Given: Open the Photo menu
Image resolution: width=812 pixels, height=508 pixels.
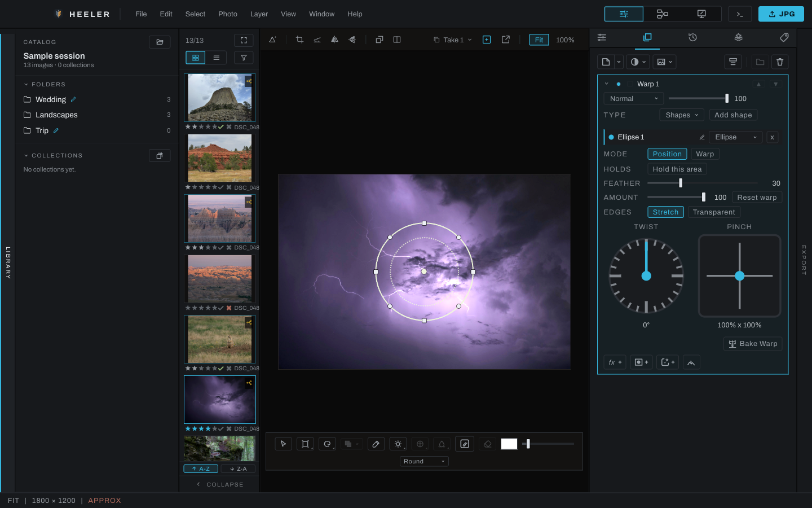Looking at the screenshot, I should [x=228, y=14].
